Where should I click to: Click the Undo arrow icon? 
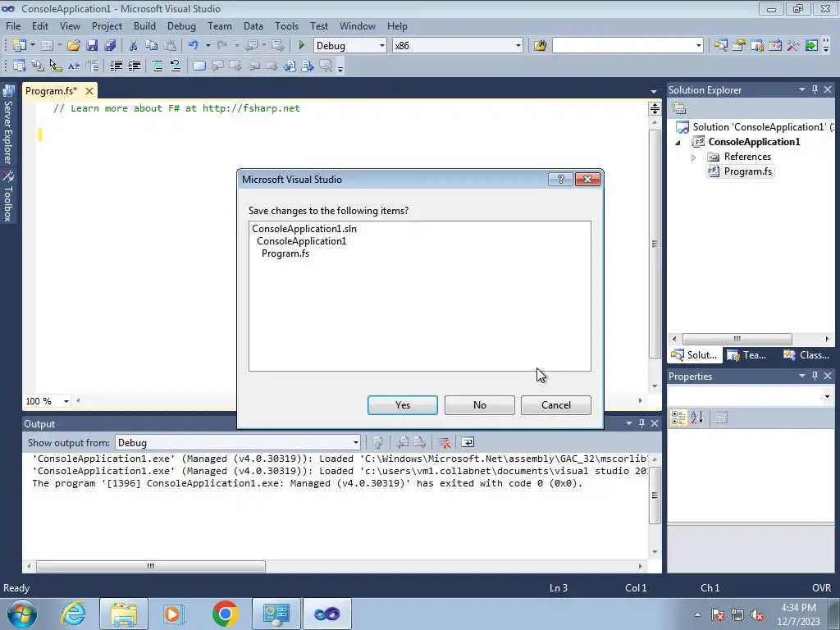pyautogui.click(x=193, y=46)
